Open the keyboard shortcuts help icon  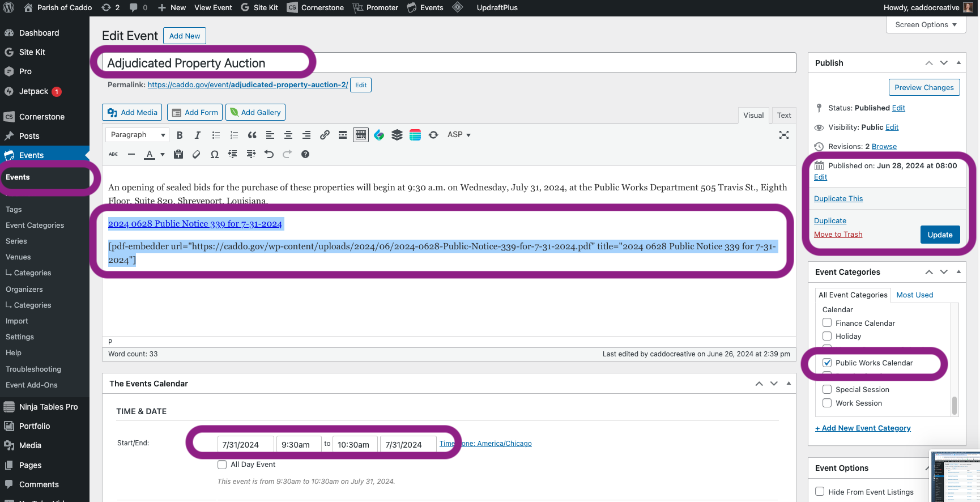pos(305,154)
